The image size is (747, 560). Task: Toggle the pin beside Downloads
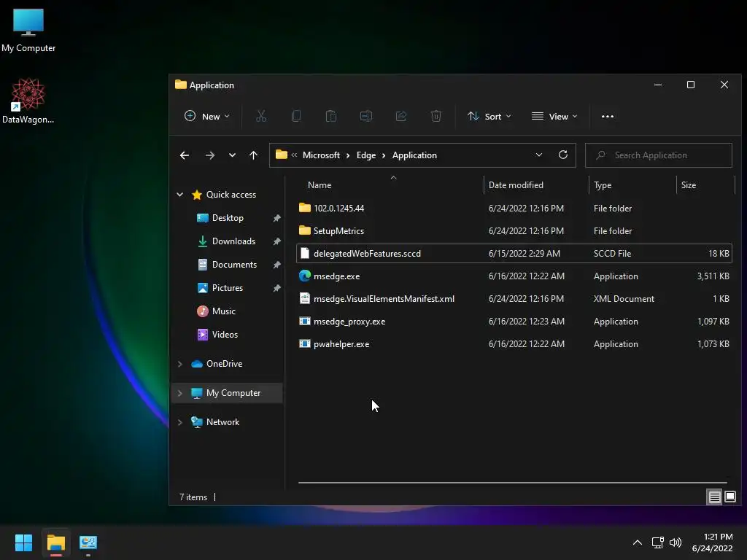[x=276, y=241]
